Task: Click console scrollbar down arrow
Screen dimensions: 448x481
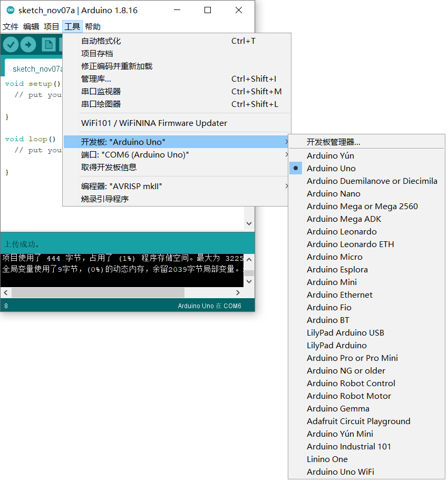Action: pyautogui.click(x=249, y=281)
